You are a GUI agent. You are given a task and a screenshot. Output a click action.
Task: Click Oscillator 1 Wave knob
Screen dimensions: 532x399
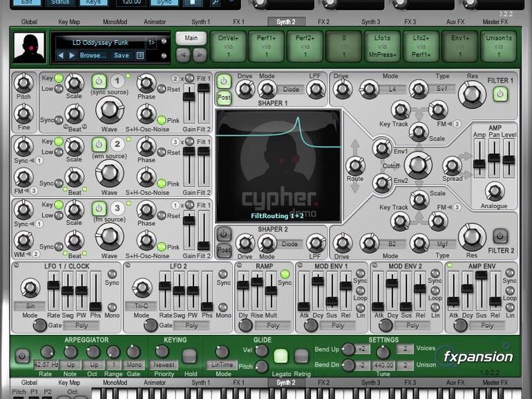[x=109, y=110]
